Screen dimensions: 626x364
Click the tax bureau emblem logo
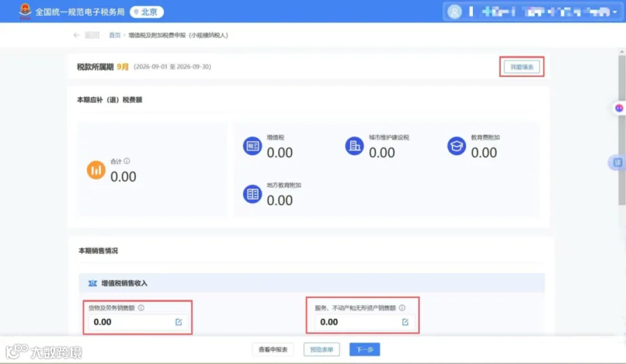tap(25, 11)
